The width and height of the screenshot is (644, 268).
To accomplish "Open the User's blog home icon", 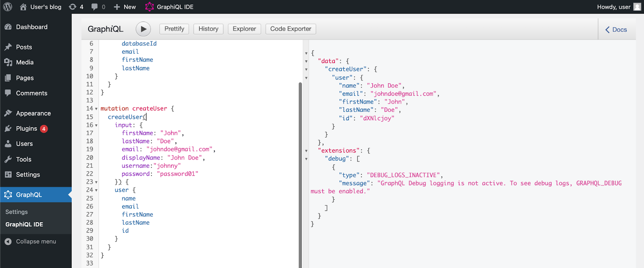I will (23, 7).
